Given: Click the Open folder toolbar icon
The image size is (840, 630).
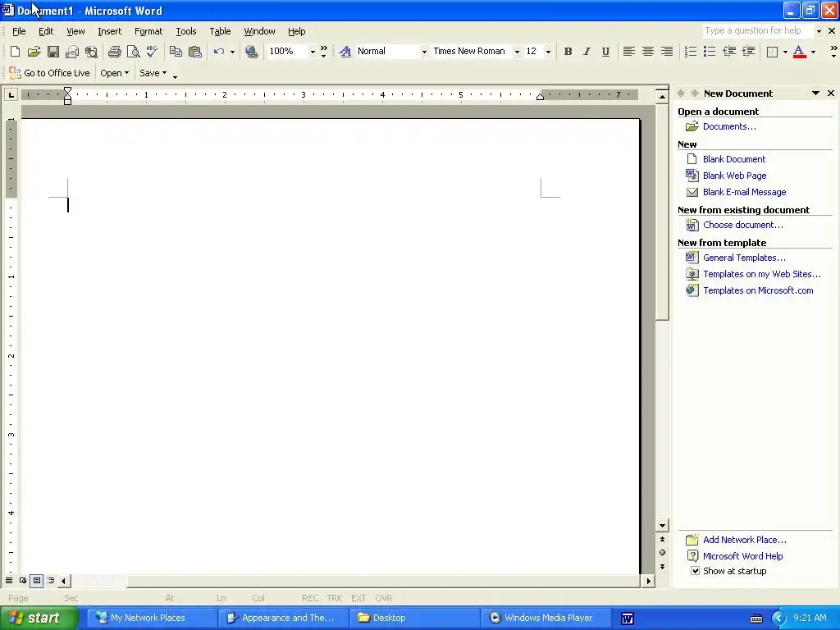Looking at the screenshot, I should tap(34, 52).
